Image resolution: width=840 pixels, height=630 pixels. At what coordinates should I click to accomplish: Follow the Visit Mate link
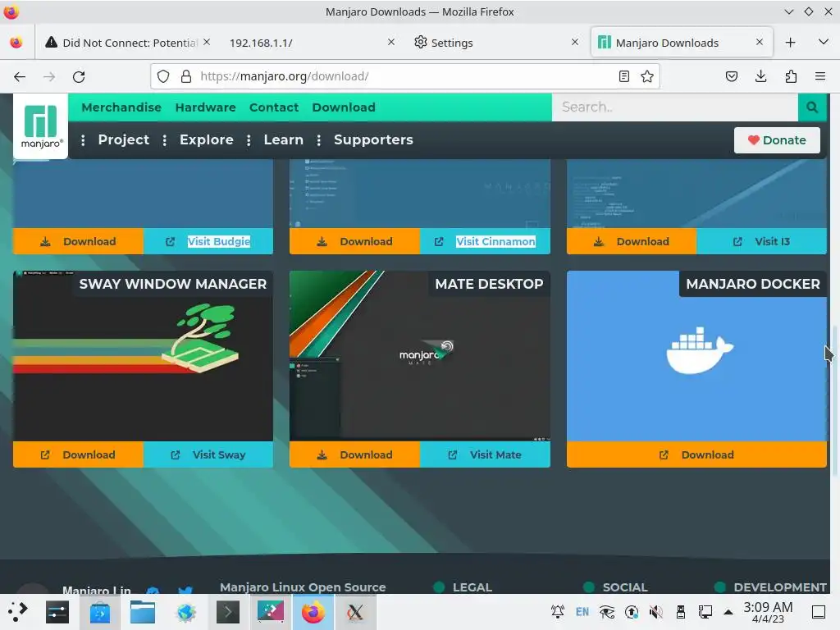coord(486,454)
